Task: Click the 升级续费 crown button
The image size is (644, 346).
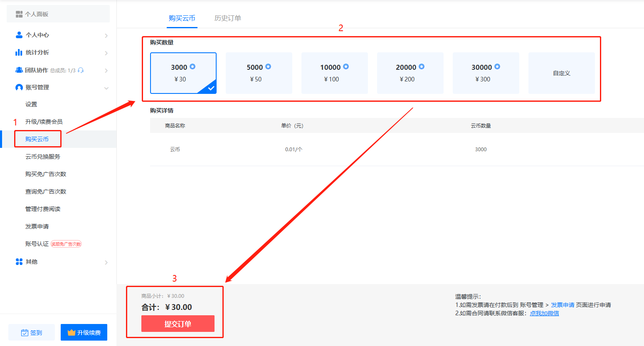Action: tap(84, 332)
